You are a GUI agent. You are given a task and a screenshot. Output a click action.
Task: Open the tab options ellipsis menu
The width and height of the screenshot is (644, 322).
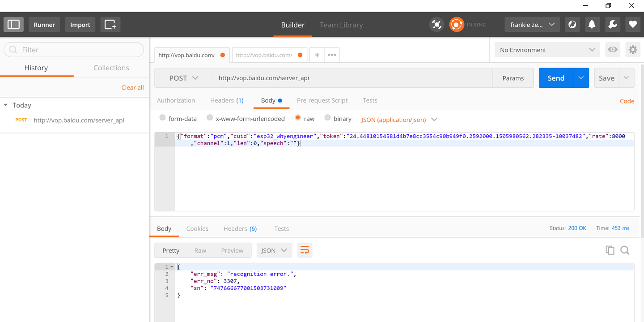tap(332, 55)
